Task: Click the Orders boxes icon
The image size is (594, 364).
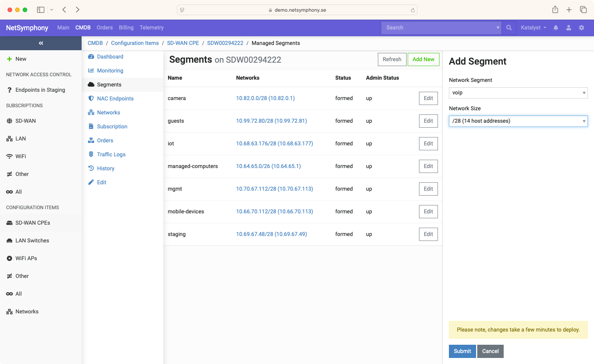Action: coord(91,140)
